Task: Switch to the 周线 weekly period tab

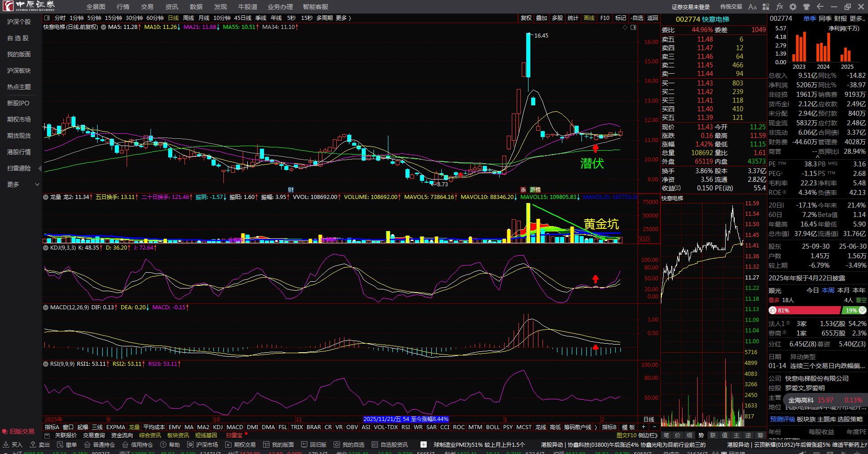Action: tap(189, 18)
